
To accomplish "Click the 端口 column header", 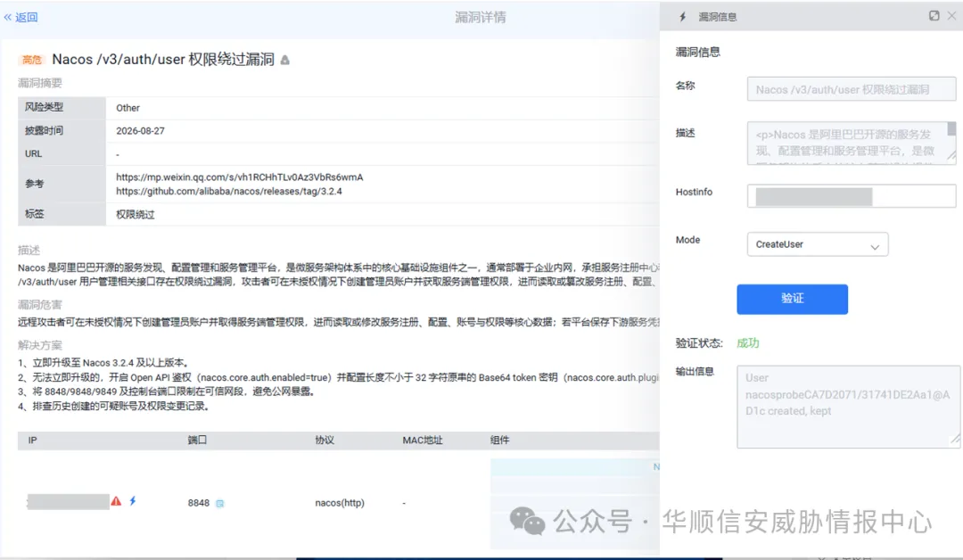I will 197,441.
